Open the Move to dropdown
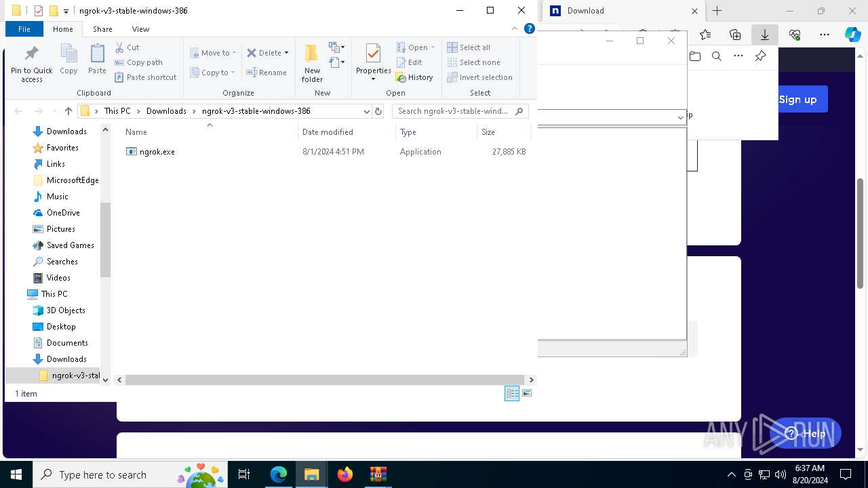 tap(213, 53)
